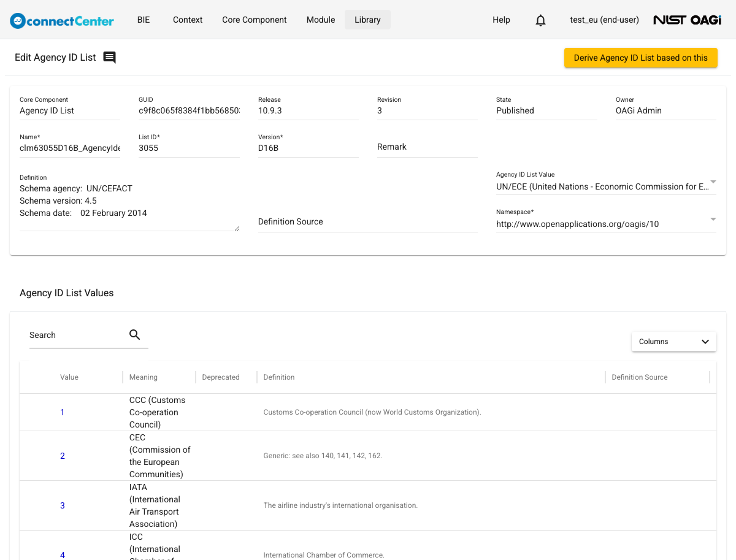Open value 4 link in table
The height and width of the screenshot is (560, 736).
coord(63,555)
